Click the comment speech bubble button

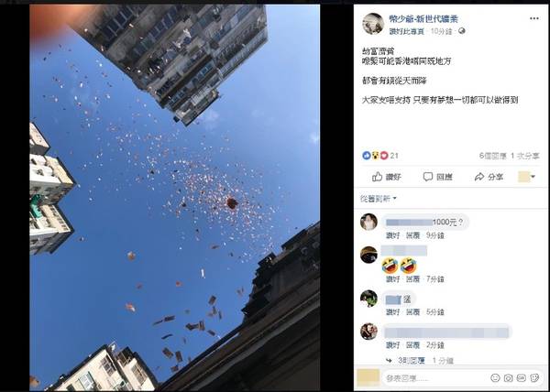click(x=437, y=177)
